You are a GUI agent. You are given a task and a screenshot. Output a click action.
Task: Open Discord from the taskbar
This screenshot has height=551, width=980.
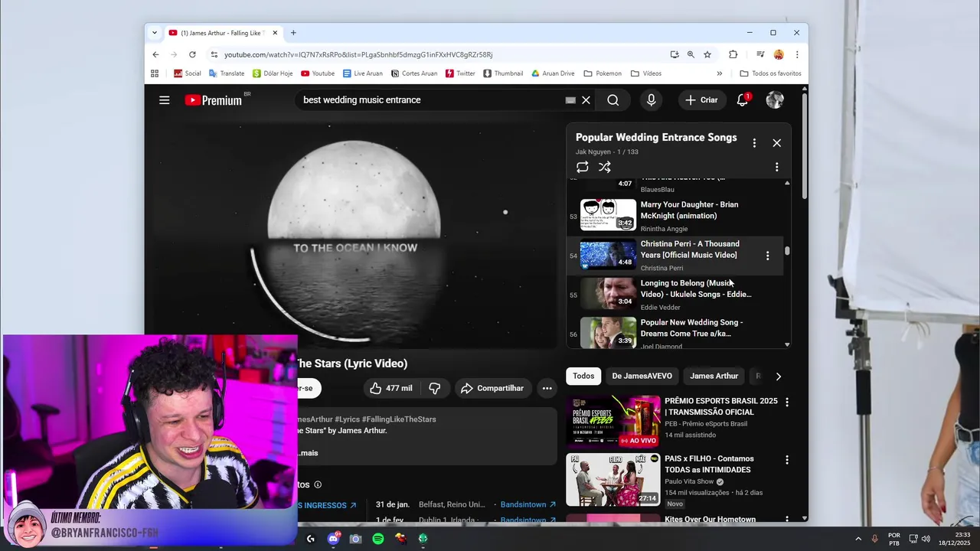click(333, 539)
